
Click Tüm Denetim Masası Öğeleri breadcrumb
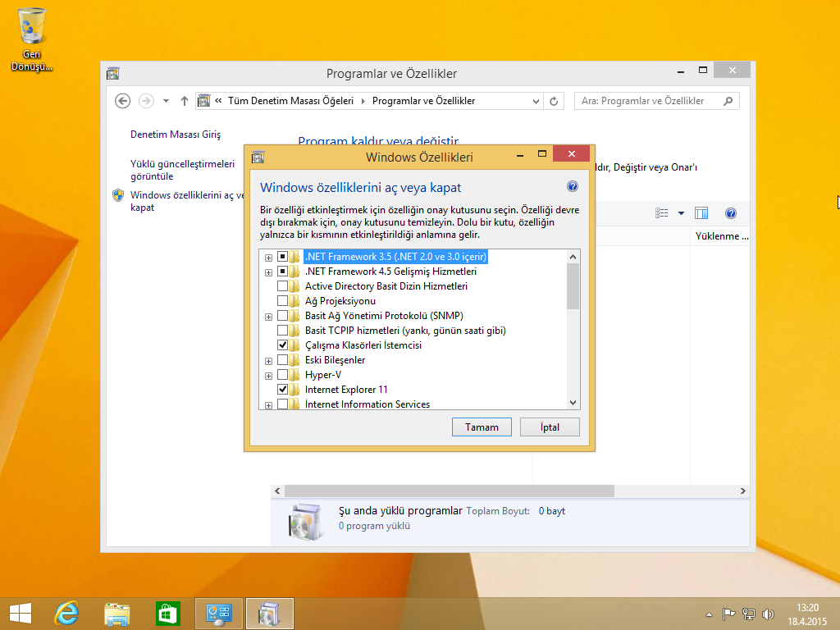coord(290,101)
